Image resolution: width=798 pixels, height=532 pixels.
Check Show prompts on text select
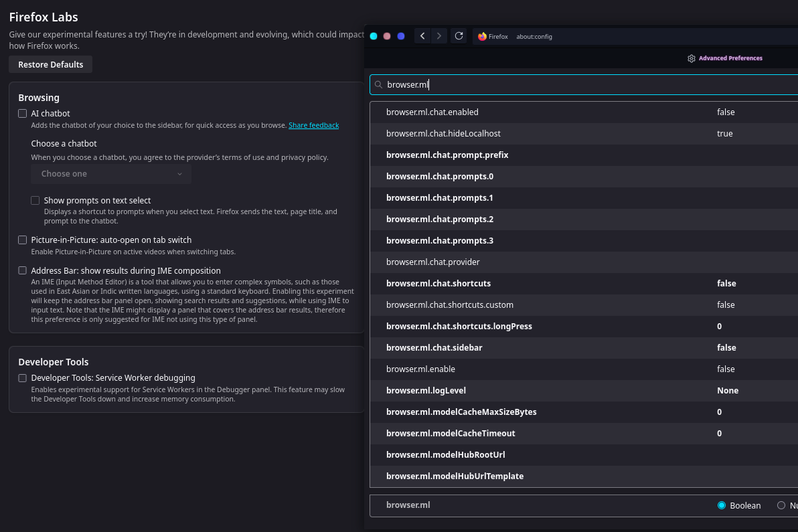tap(35, 201)
